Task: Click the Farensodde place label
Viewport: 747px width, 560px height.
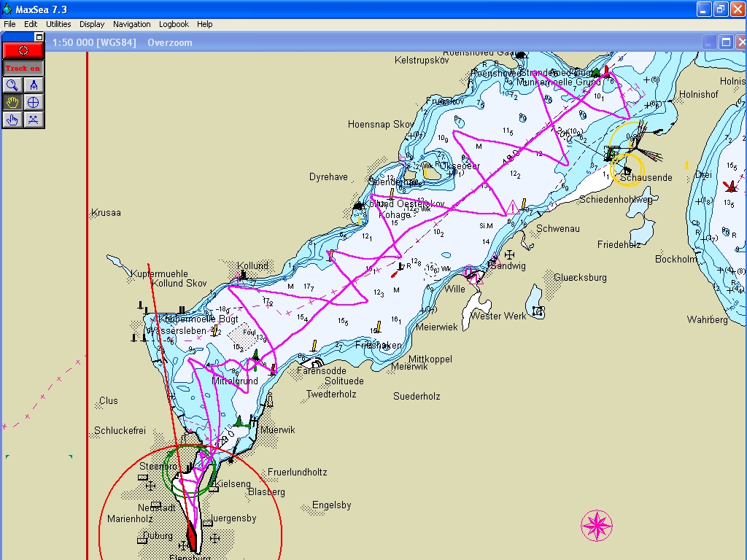Action: click(322, 370)
